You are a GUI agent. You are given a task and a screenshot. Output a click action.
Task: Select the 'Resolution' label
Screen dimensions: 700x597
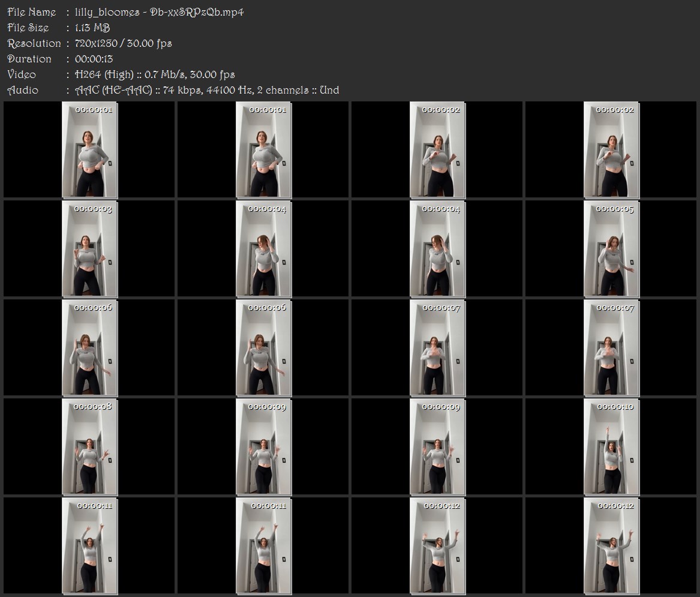tap(34, 43)
